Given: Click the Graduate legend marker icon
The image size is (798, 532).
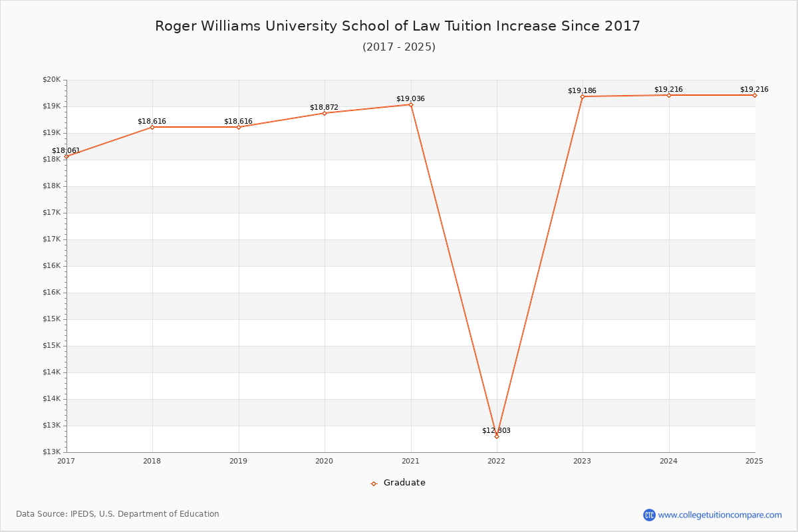Looking at the screenshot, I should [x=374, y=483].
